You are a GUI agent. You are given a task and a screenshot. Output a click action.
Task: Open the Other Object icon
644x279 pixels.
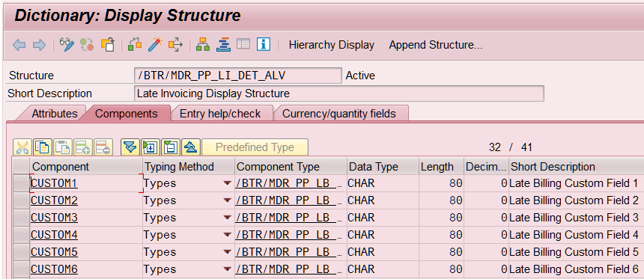(108, 44)
